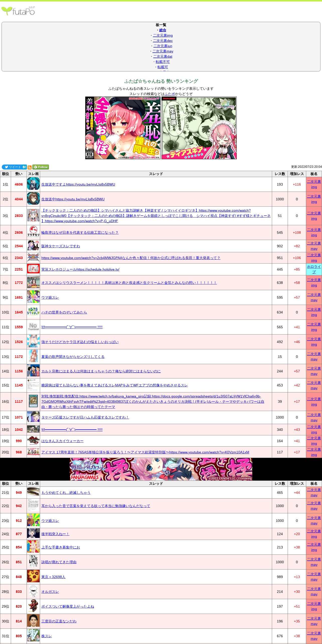Open thumbnail for rank 30 thread

pyautogui.click(x=33, y=621)
